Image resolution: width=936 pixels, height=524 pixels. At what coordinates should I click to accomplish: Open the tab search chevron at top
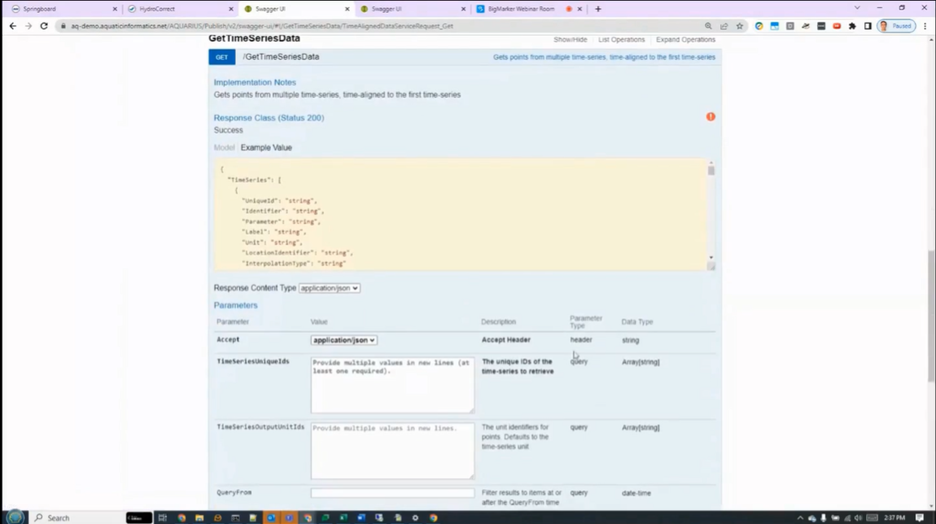(857, 8)
